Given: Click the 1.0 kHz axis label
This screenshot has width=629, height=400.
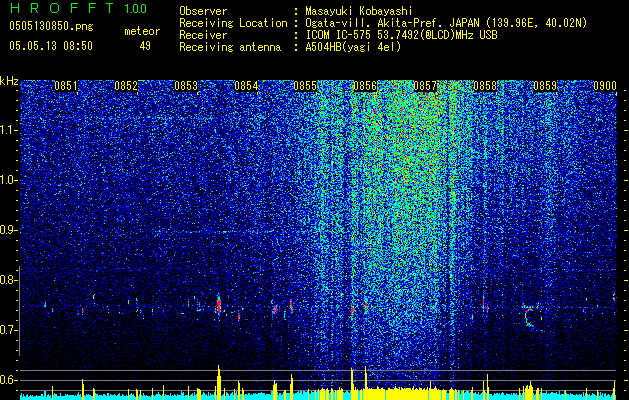Looking at the screenshot, I should point(9,180).
